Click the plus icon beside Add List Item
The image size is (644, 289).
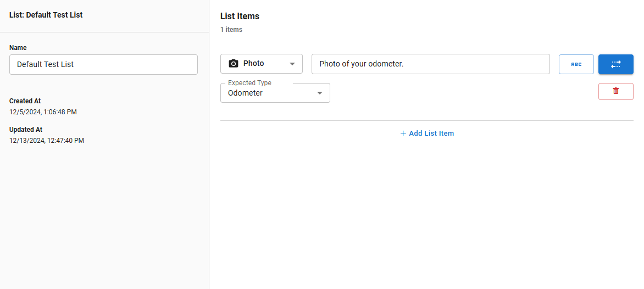point(403,134)
